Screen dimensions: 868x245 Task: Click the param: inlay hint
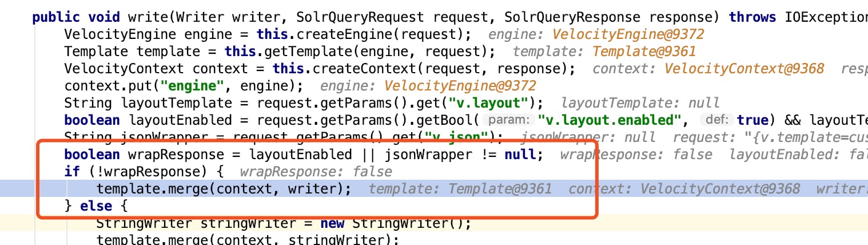509,121
